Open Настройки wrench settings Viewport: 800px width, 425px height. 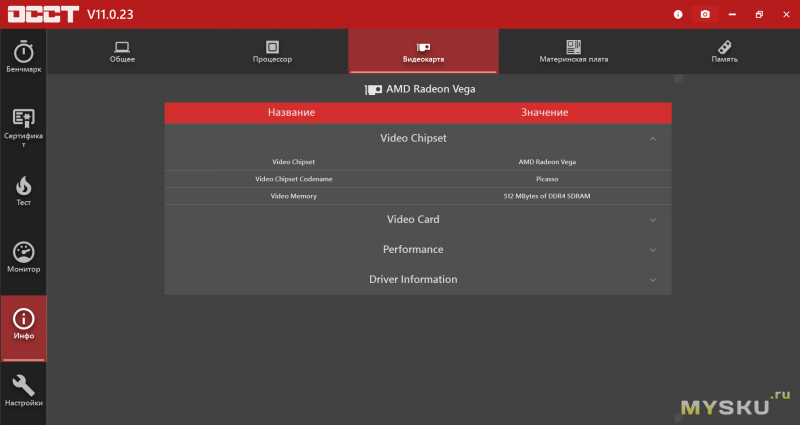[23, 391]
